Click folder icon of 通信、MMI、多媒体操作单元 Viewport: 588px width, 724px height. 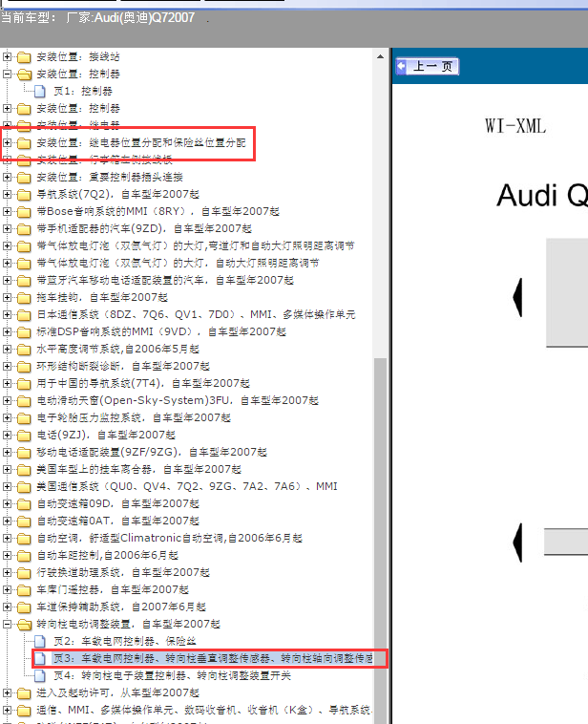[x=24, y=710]
